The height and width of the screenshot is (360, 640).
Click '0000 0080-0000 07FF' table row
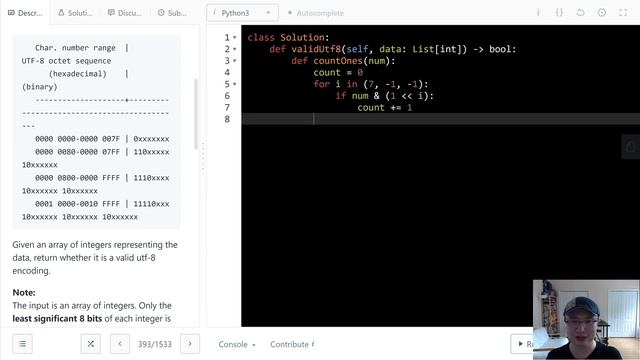coord(102,152)
